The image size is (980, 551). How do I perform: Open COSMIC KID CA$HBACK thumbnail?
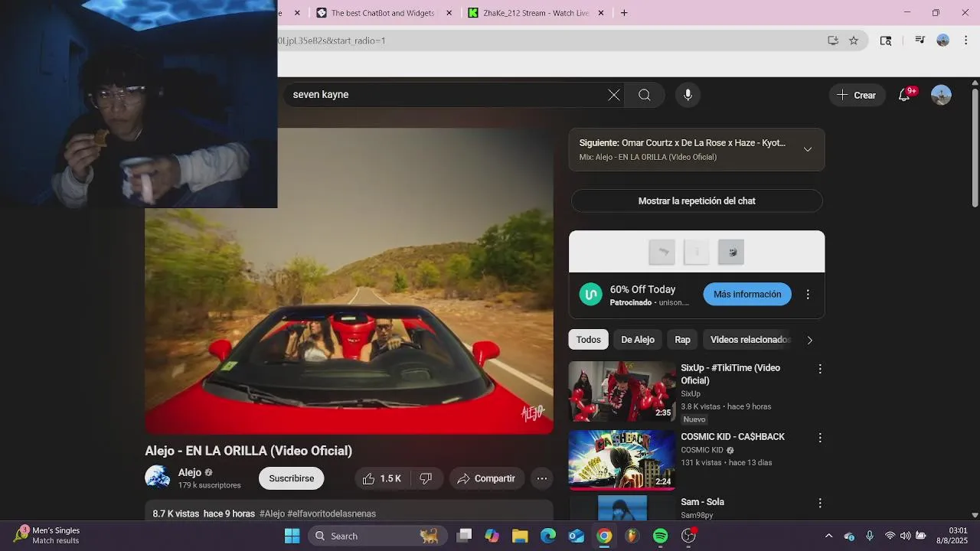(622, 459)
